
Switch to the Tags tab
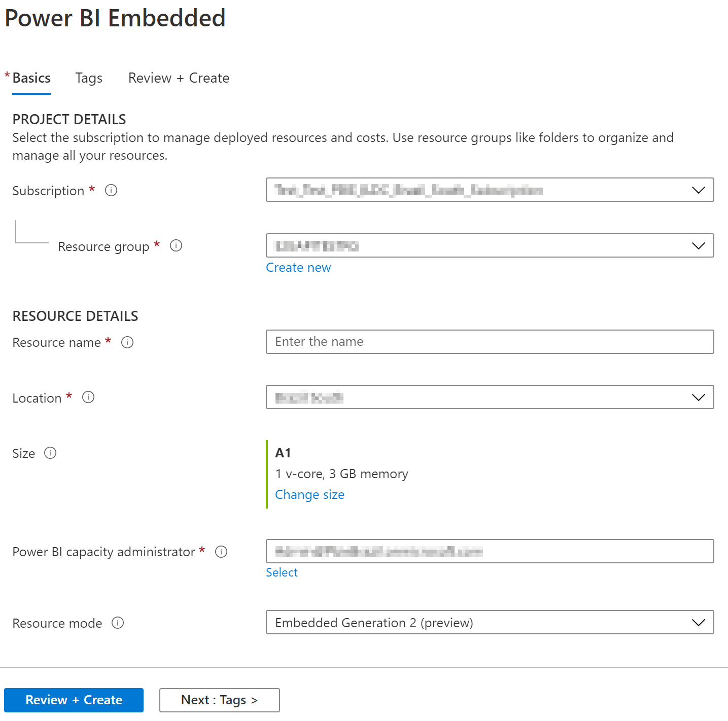(x=89, y=78)
